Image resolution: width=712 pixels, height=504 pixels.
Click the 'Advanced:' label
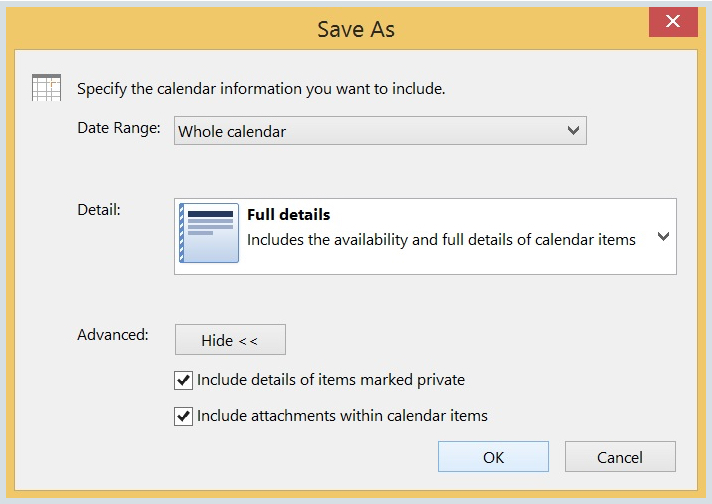click(113, 334)
